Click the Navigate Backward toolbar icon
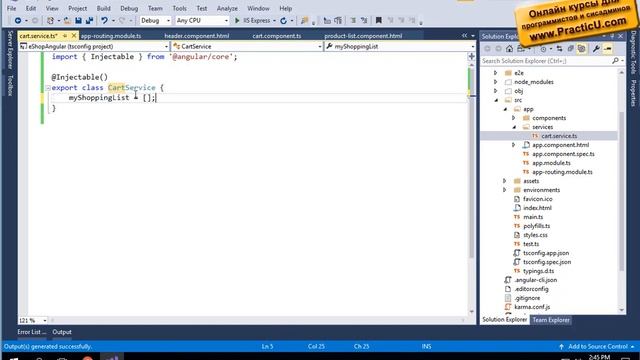 (18, 20)
